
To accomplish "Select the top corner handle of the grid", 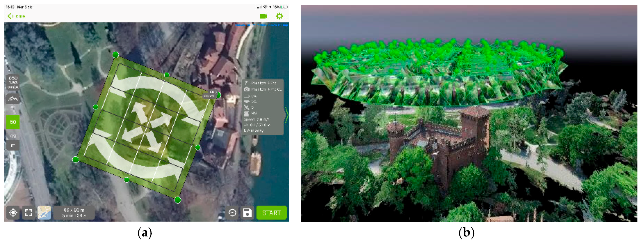I will tap(115, 54).
